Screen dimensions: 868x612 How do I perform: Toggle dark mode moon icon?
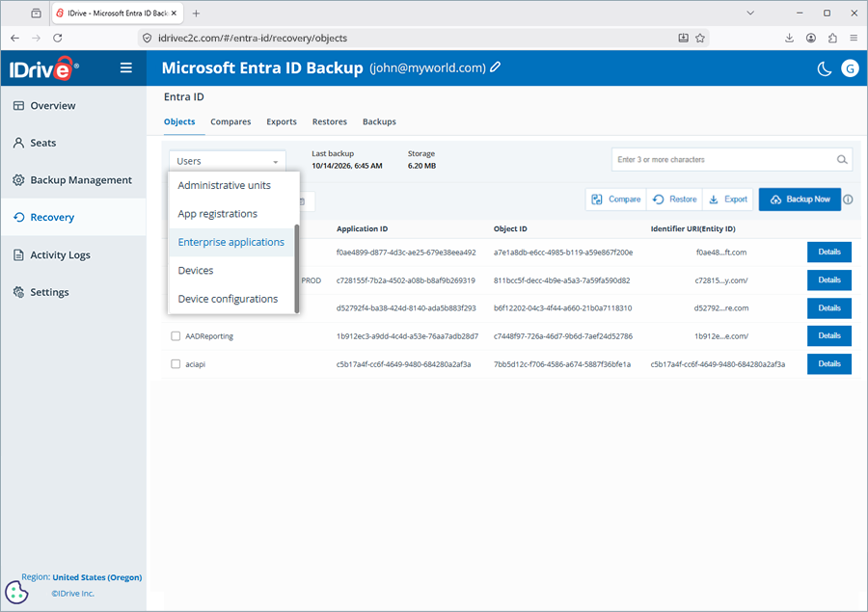click(x=825, y=68)
